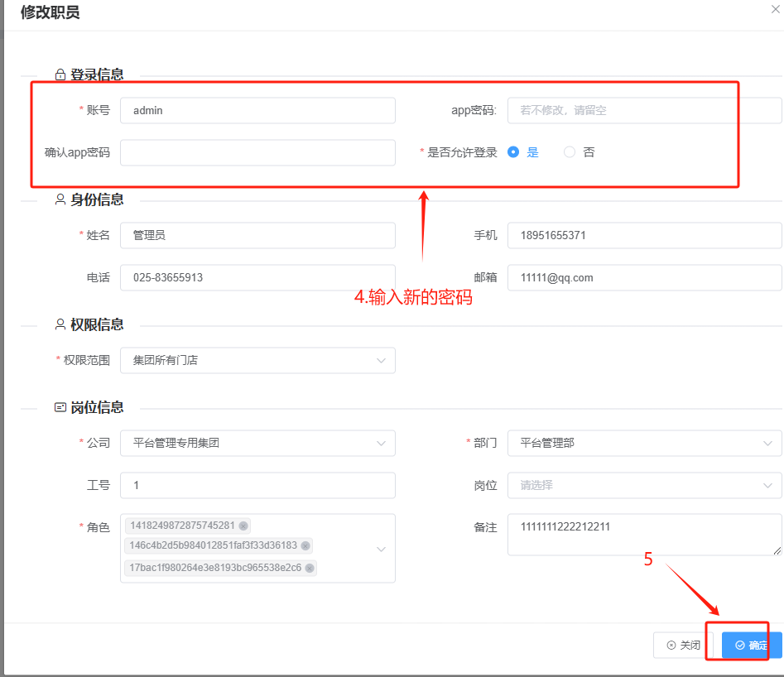Remove the 1418249872875745281 role tag

click(243, 526)
